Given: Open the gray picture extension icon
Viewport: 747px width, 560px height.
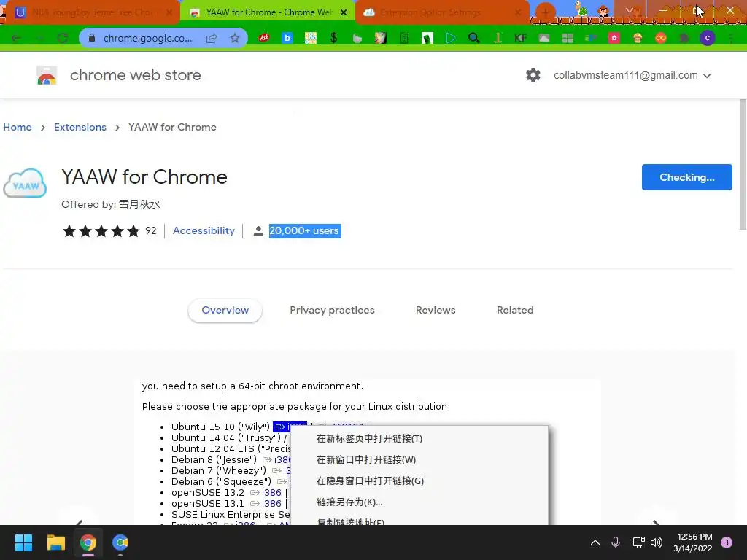Looking at the screenshot, I should click(543, 38).
